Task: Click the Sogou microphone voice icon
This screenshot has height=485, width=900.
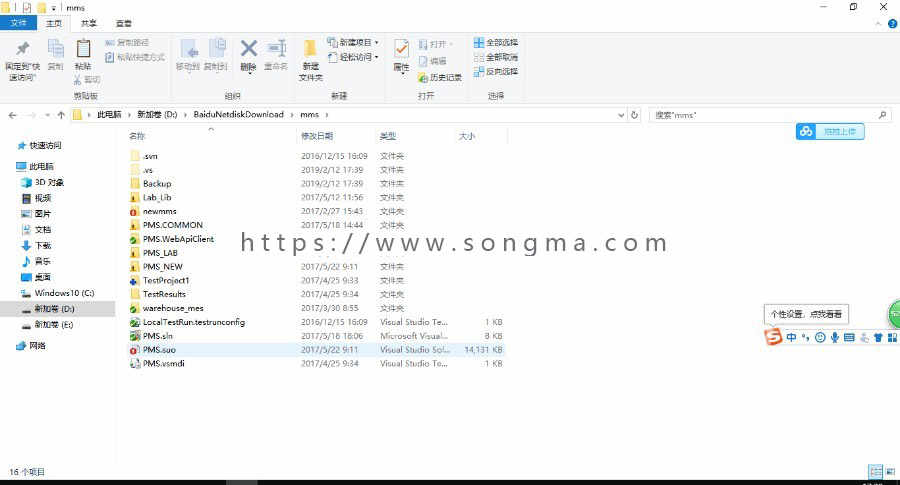Action: [835, 337]
